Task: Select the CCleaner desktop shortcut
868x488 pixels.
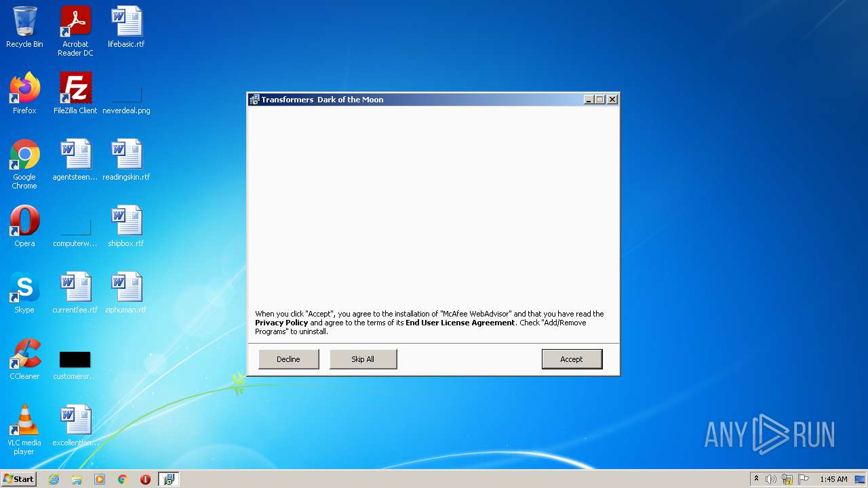Action: click(24, 359)
